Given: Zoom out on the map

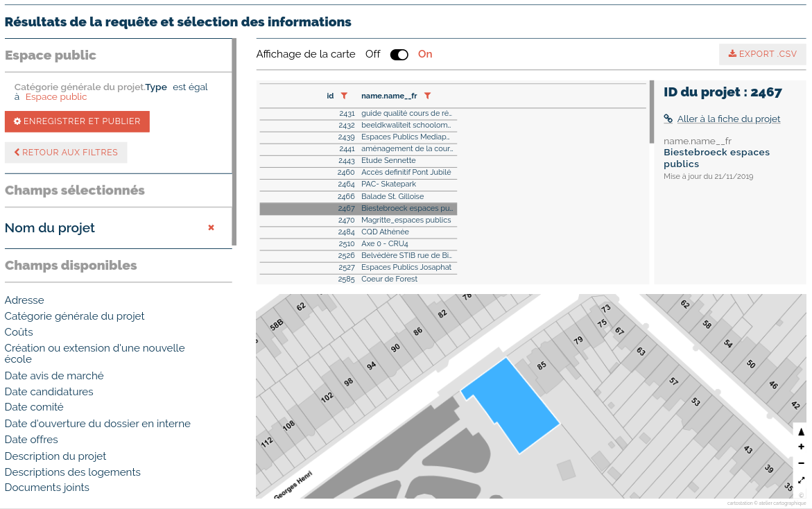Looking at the screenshot, I should click(x=801, y=463).
